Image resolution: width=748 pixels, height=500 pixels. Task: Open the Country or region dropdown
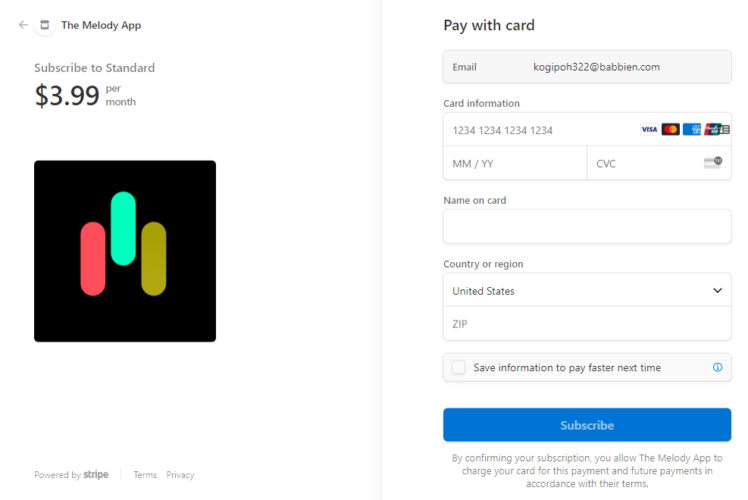click(x=587, y=291)
